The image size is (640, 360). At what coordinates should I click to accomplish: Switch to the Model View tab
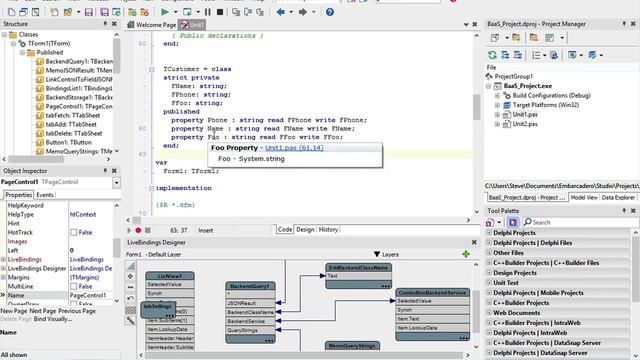click(x=584, y=197)
